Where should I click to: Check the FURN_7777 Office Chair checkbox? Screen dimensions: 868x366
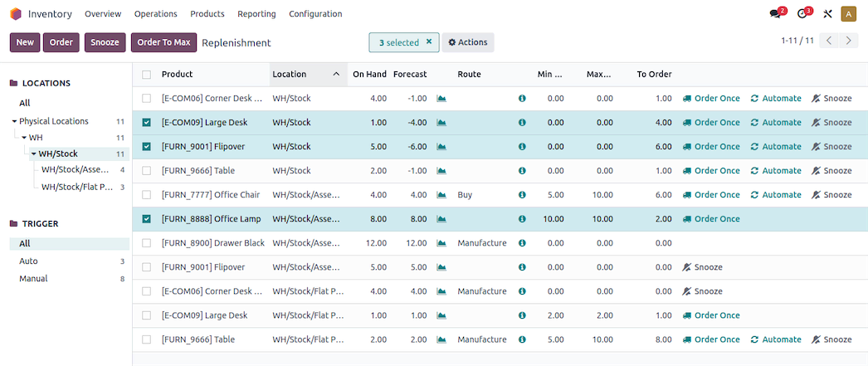[147, 195]
